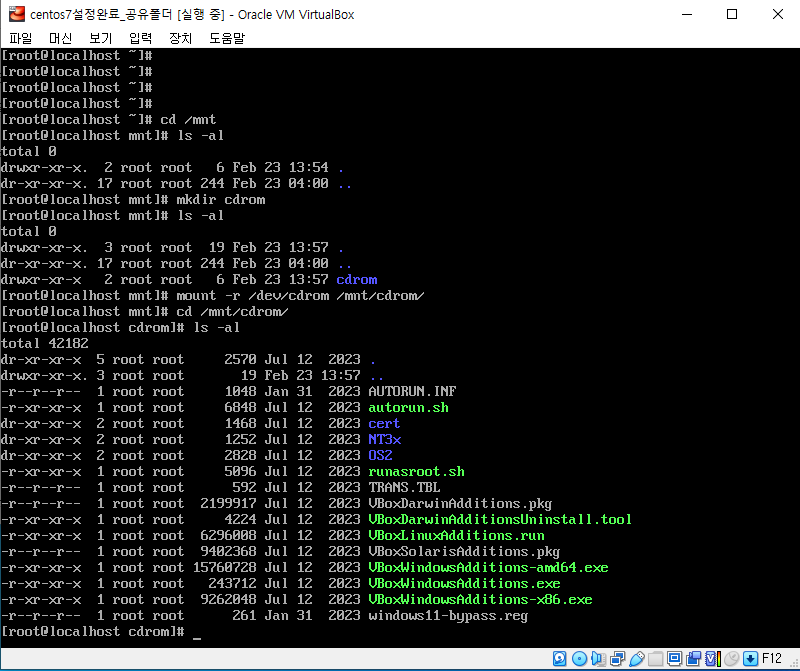Click the OS2 directory name
Screen dimensions: 800x671
click(381, 455)
